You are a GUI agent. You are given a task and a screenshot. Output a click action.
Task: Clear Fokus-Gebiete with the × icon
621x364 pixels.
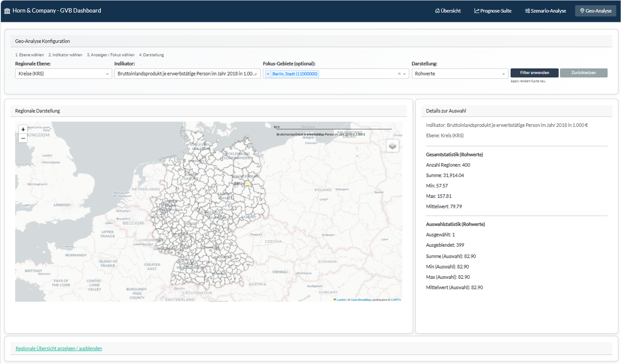[399, 73]
